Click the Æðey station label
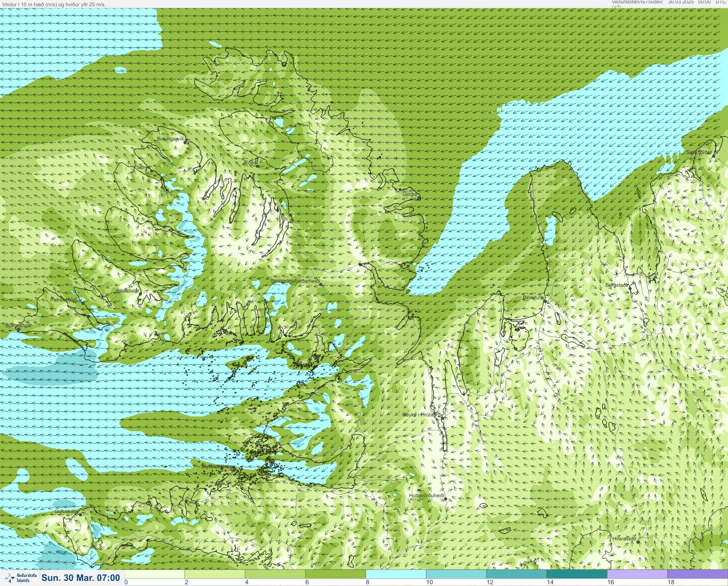 (x=249, y=163)
